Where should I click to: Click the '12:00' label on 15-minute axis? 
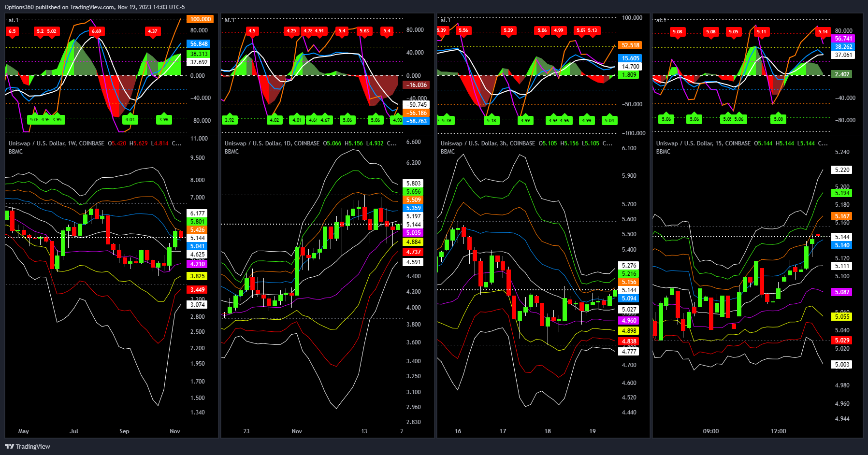[x=778, y=431]
